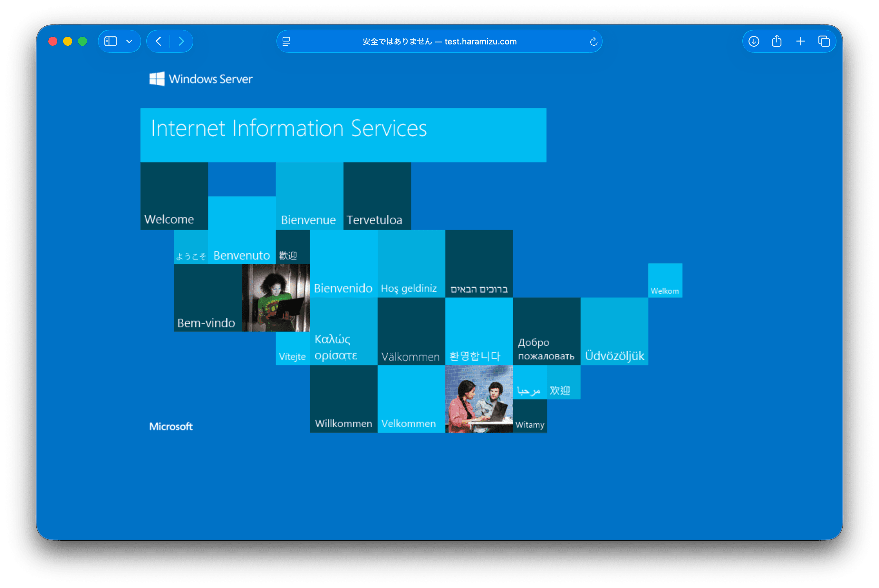Click the Internet Information Services banner
879x588 pixels.
pos(343,135)
